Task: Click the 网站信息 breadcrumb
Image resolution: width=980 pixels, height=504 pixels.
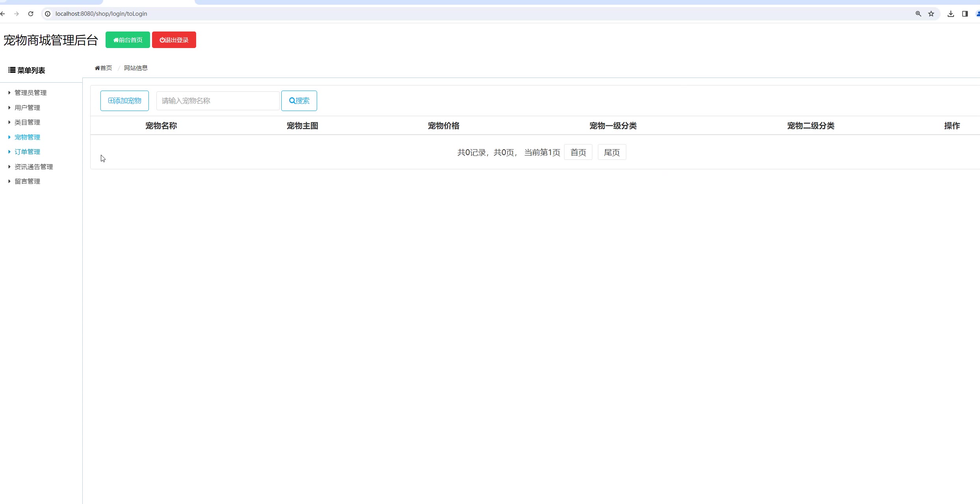Action: click(x=136, y=68)
